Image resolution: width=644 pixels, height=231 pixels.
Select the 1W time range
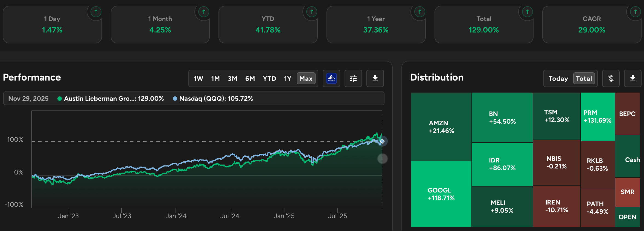tap(198, 79)
